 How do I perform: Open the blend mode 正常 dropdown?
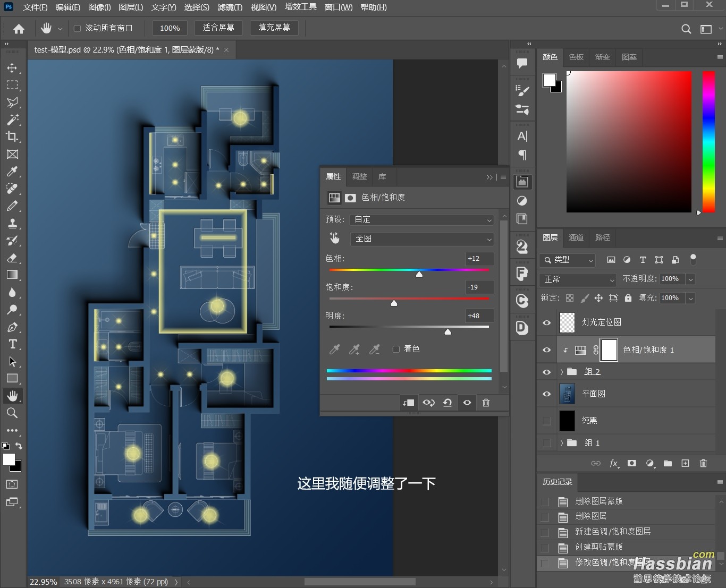[578, 279]
